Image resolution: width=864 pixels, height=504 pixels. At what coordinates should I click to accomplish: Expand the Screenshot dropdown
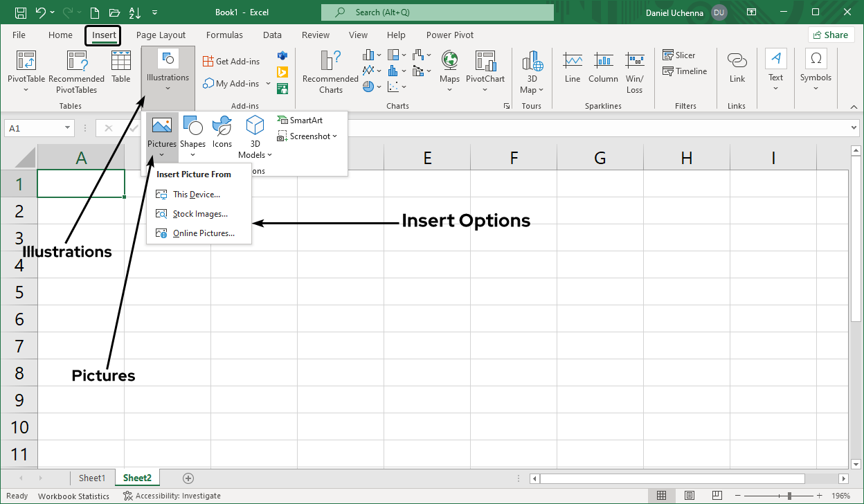tap(335, 136)
